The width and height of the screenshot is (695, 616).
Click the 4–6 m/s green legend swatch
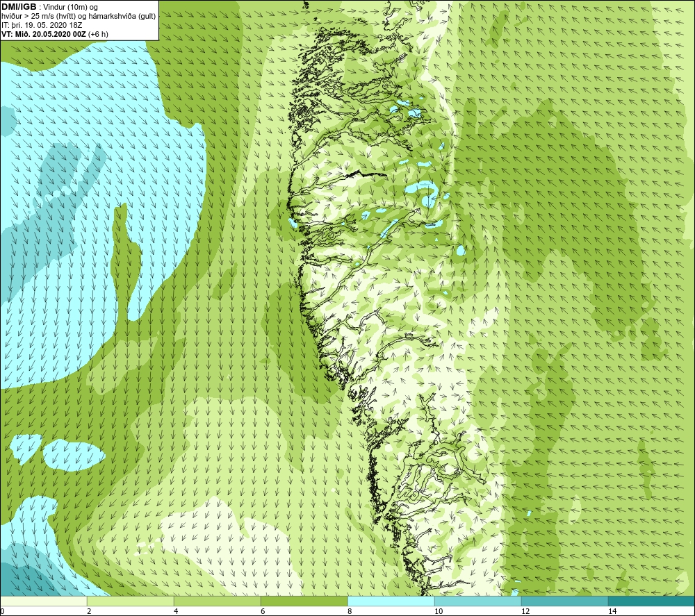[x=217, y=601]
